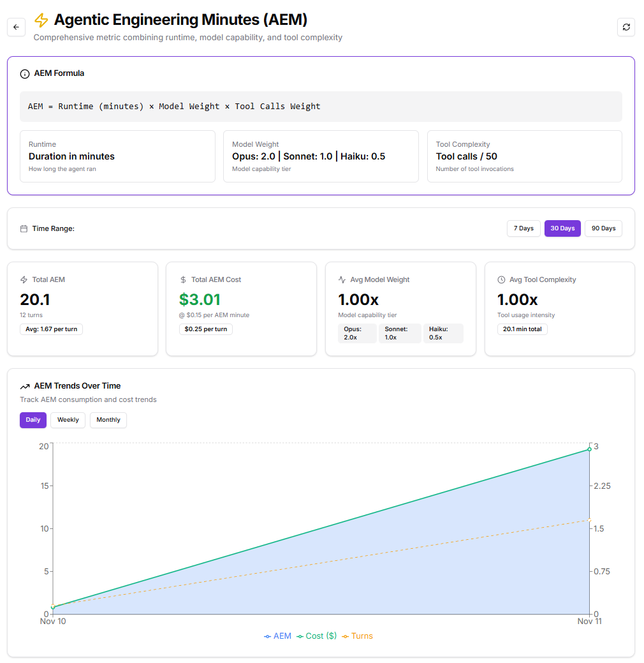This screenshot has width=644, height=663.
Task: Switch to the Monthly trends view
Action: click(108, 420)
